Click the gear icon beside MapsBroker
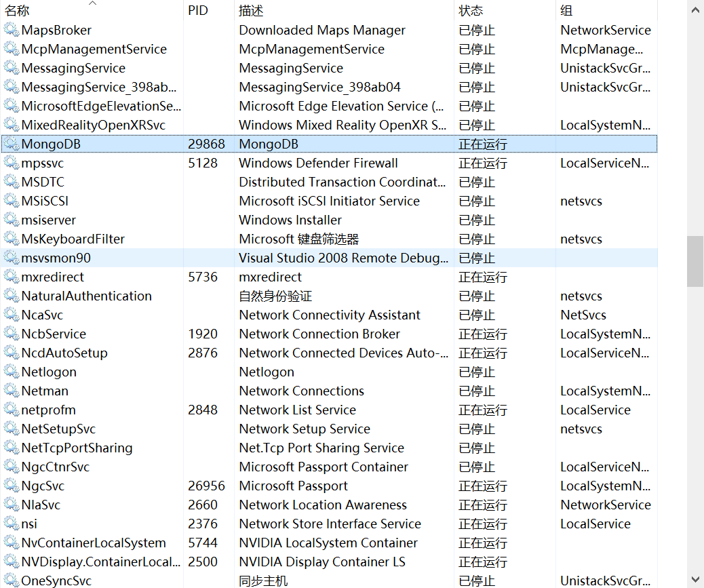Image resolution: width=704 pixels, height=588 pixels. coord(12,30)
